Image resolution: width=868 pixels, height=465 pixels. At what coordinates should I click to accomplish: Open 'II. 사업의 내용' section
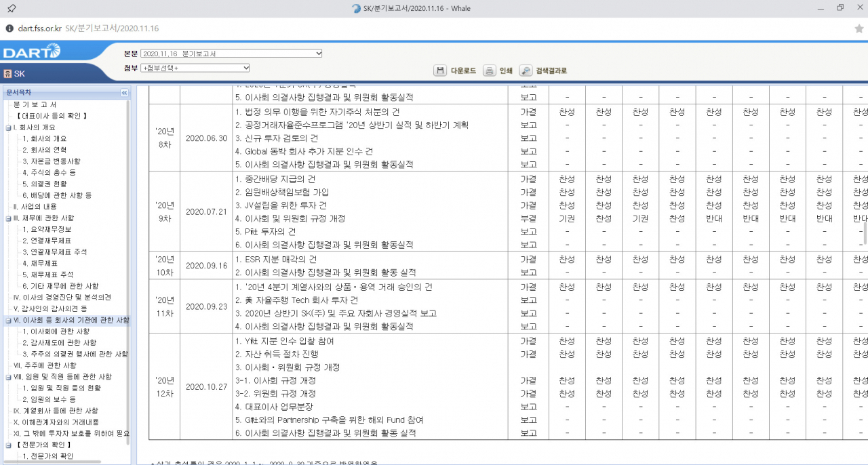pos(35,207)
